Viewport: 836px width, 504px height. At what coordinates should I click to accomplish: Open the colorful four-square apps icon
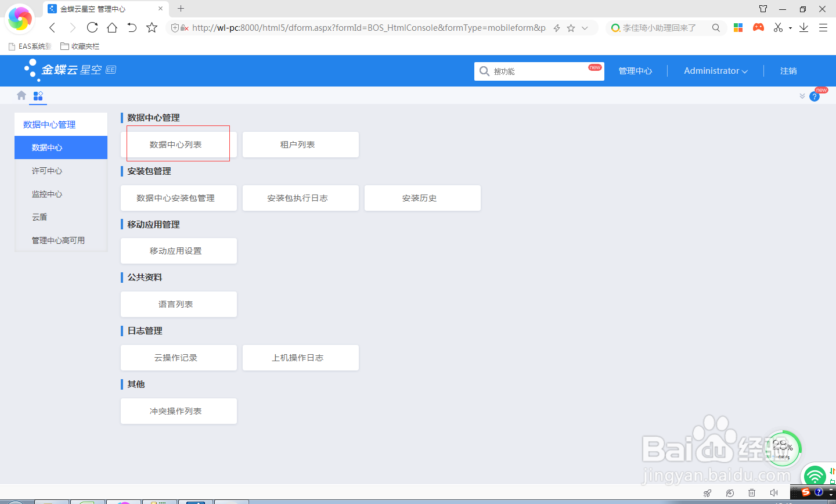pos(738,27)
